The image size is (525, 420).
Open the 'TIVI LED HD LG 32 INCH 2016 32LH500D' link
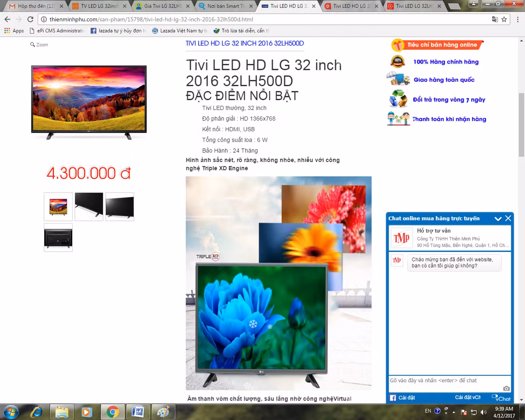(x=245, y=43)
